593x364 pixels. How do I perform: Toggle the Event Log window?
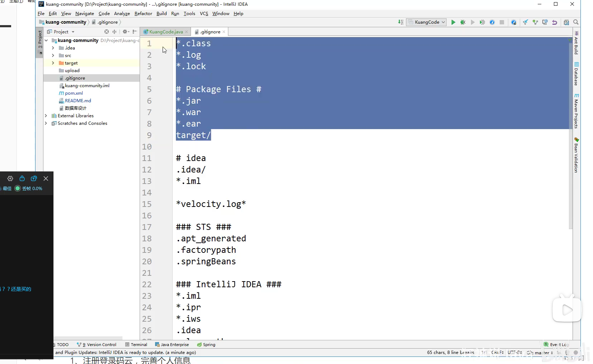pyautogui.click(x=556, y=345)
